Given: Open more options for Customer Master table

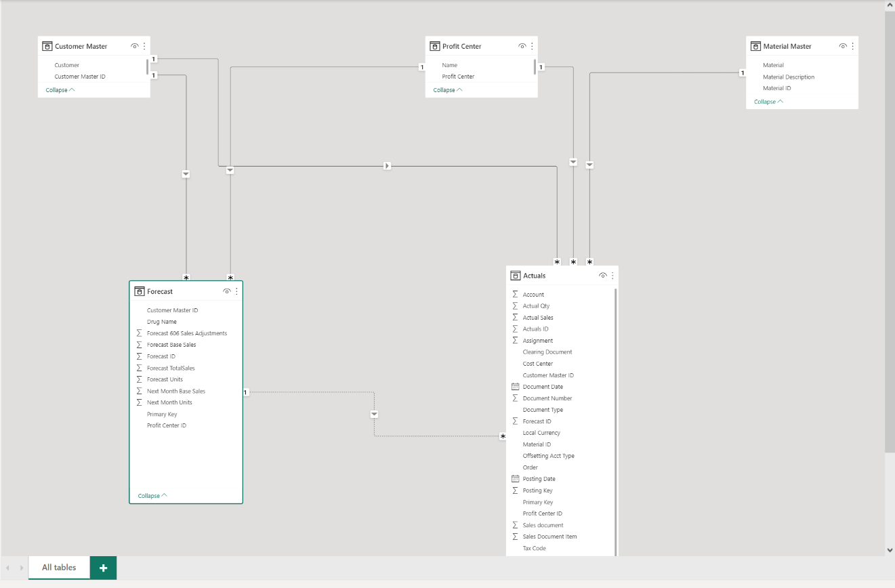Looking at the screenshot, I should [x=144, y=46].
